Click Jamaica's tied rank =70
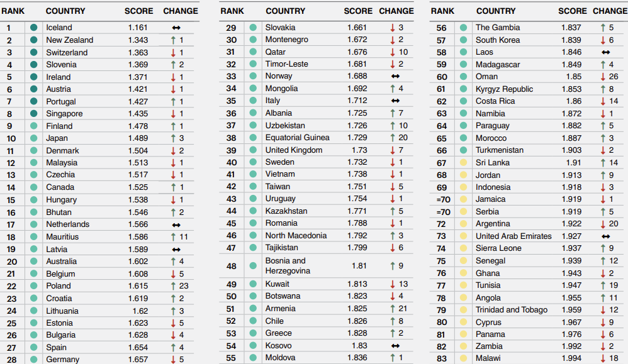Screen dimensions: 628x364 pyautogui.click(x=444, y=199)
